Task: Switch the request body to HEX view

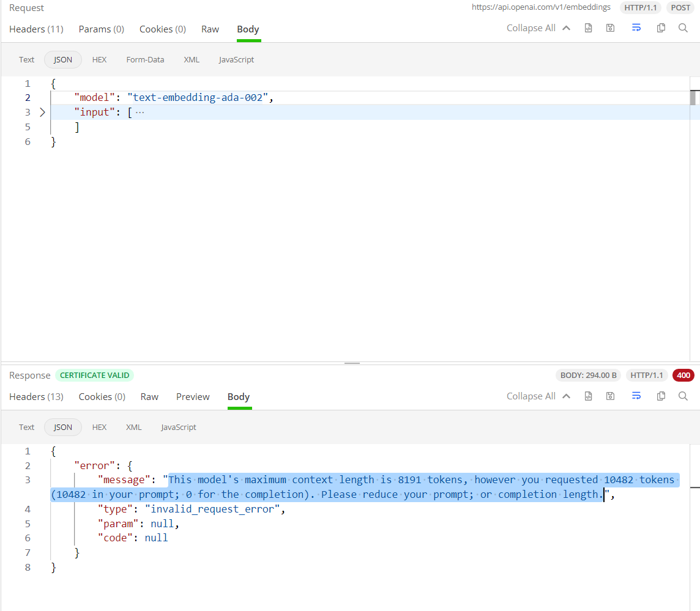Action: coord(99,60)
